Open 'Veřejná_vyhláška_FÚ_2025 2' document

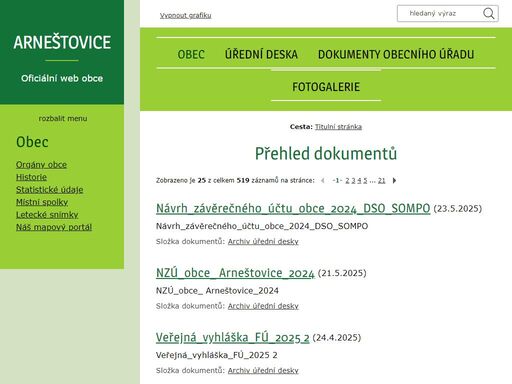(x=232, y=337)
